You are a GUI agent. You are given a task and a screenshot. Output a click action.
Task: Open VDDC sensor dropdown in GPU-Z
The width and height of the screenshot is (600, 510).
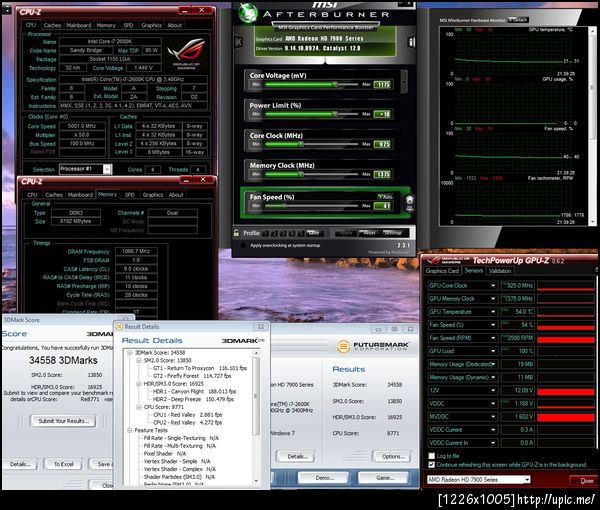tap(493, 403)
